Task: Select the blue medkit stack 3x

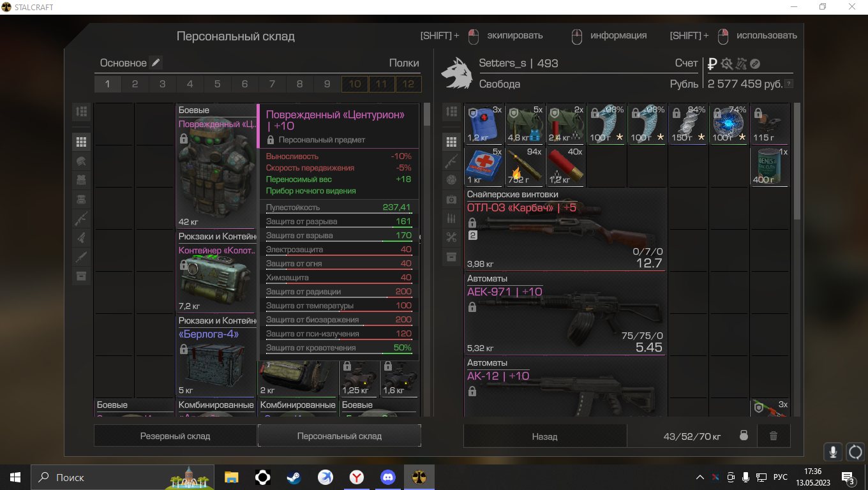Action: (484, 124)
